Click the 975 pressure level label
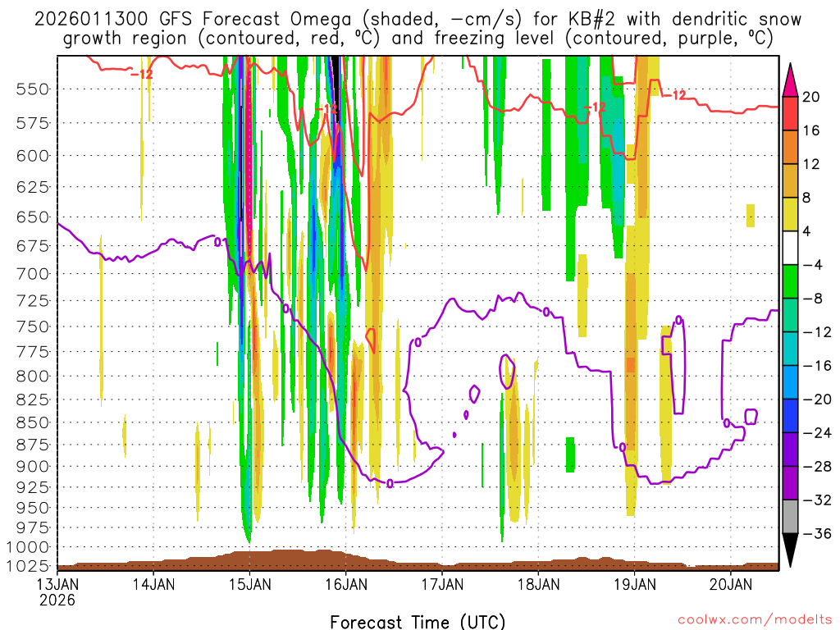The image size is (840, 630). [x=33, y=527]
